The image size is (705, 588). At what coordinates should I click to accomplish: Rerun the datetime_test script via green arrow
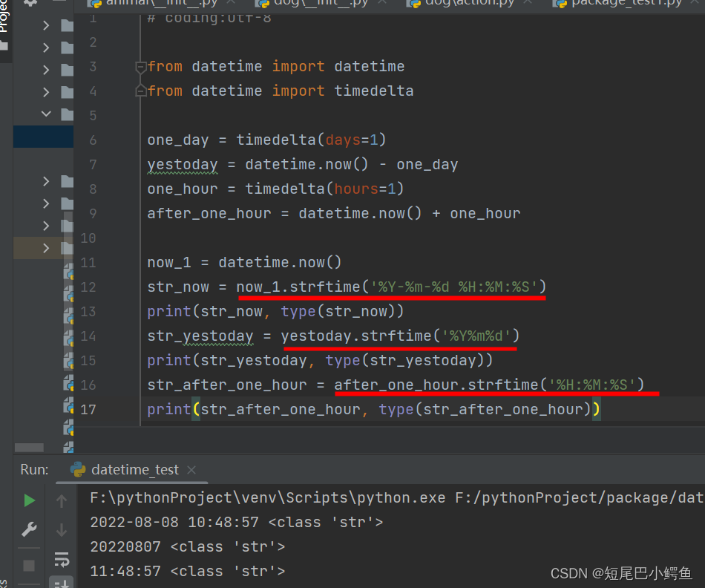click(28, 500)
